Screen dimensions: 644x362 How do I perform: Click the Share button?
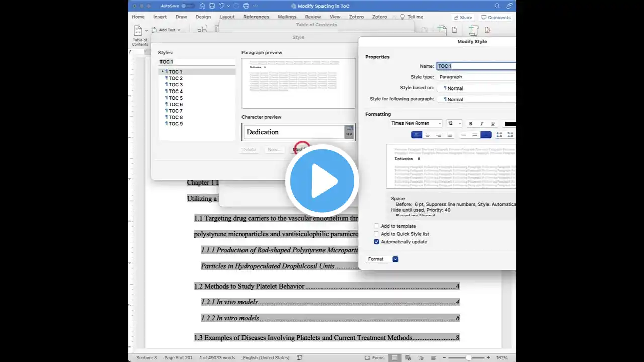462,17
